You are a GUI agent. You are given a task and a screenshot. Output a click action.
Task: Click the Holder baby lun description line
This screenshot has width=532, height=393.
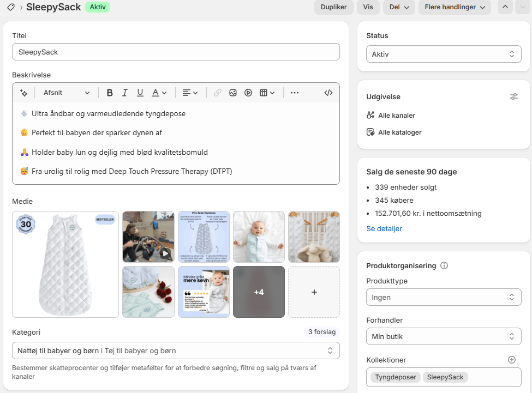pos(119,153)
